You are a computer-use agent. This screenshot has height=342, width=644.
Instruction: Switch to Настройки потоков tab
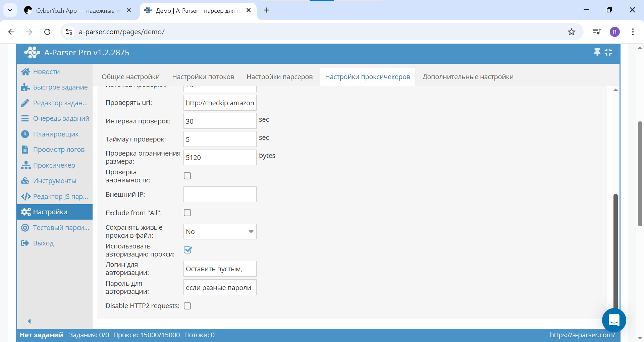203,77
